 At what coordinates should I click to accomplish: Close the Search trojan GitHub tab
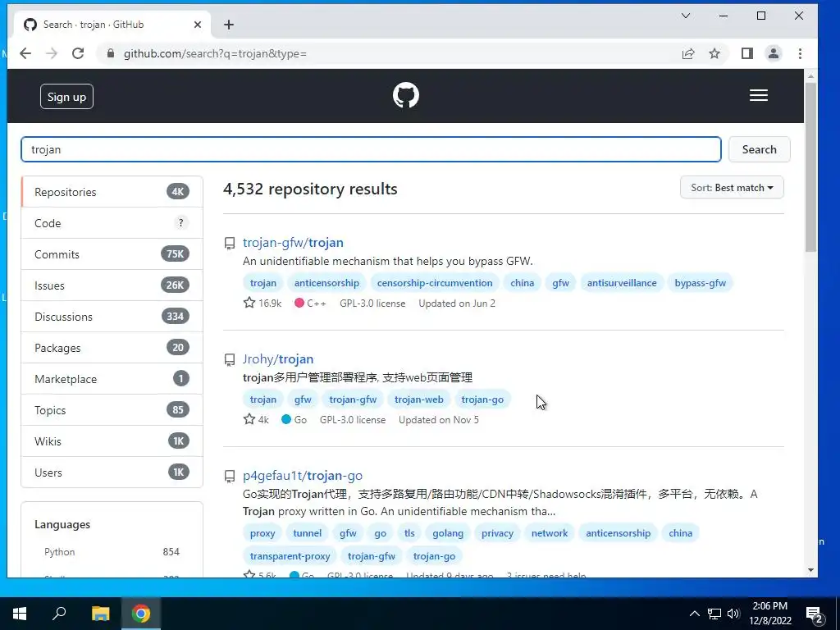coord(197,25)
